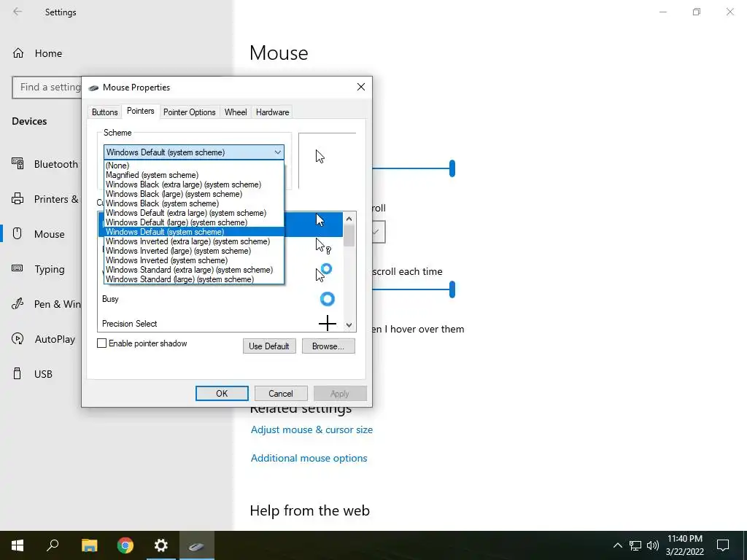Viewport: 747px width, 560px height.
Task: Launch Google Chrome from taskbar
Action: point(125,545)
